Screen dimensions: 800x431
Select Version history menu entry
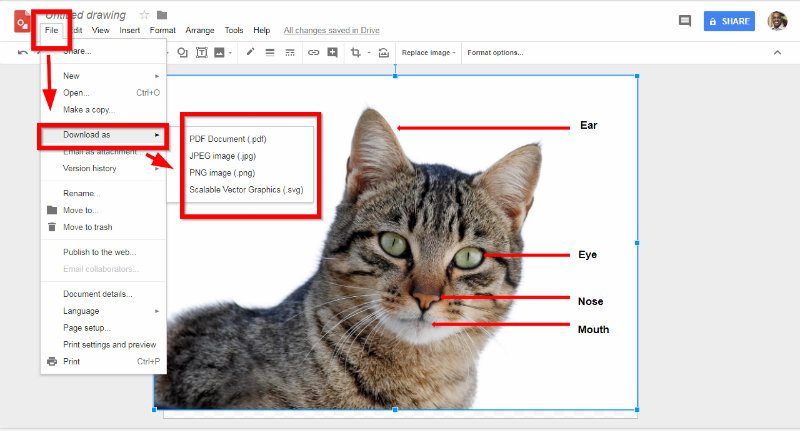[x=104, y=168]
